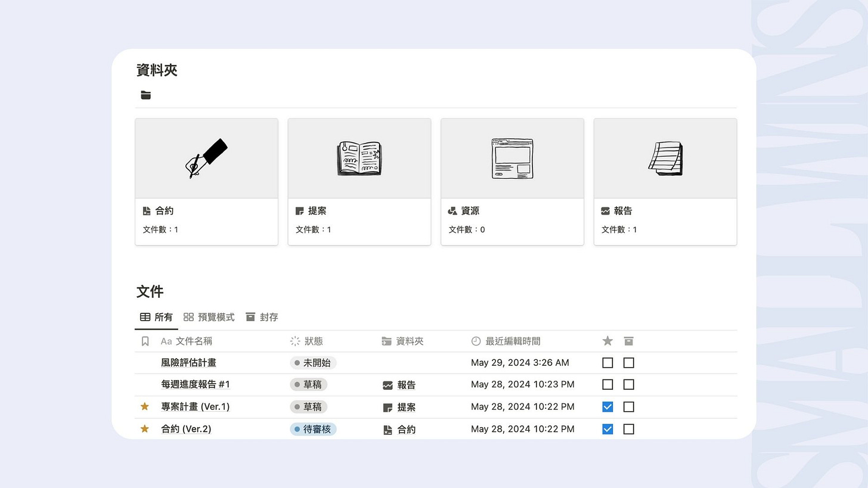Click the chart icon beside 報告 card title

[x=605, y=211]
